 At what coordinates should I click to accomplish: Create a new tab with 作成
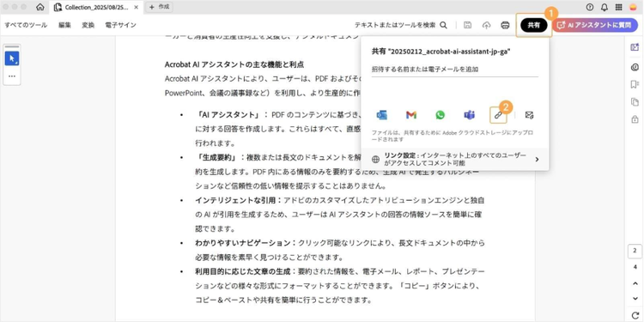pos(160,7)
